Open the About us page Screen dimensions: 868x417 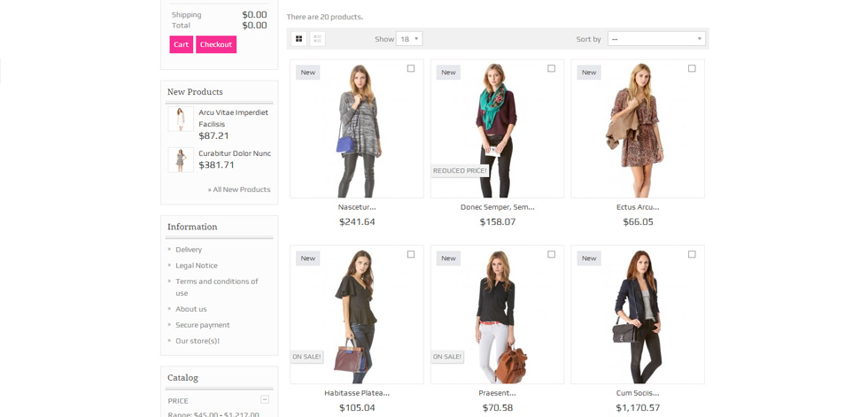pos(191,309)
